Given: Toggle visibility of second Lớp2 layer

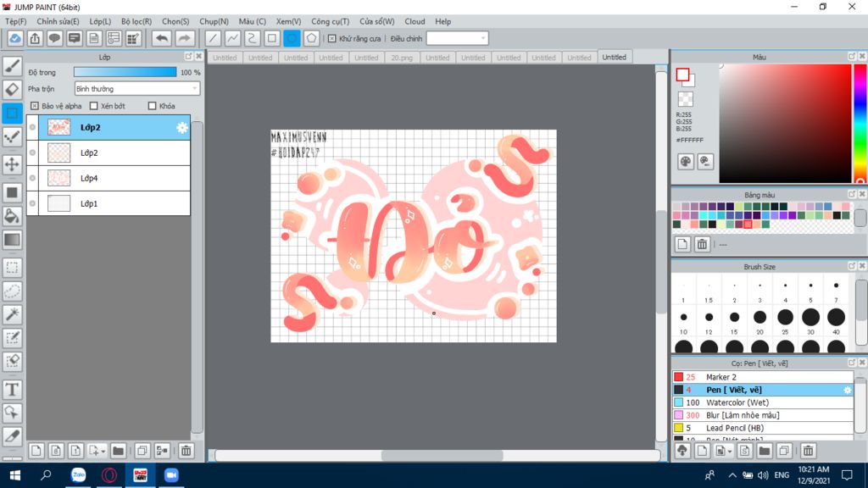Looking at the screenshot, I should coord(33,152).
